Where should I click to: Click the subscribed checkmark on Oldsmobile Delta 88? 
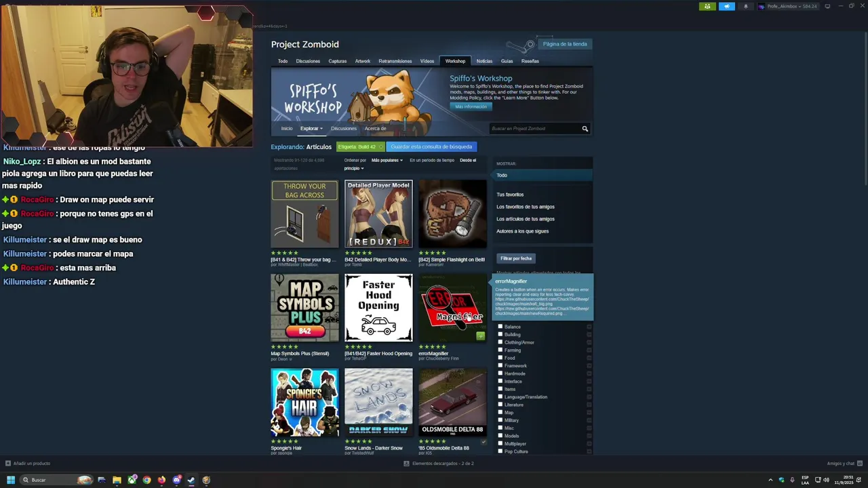pyautogui.click(x=484, y=442)
